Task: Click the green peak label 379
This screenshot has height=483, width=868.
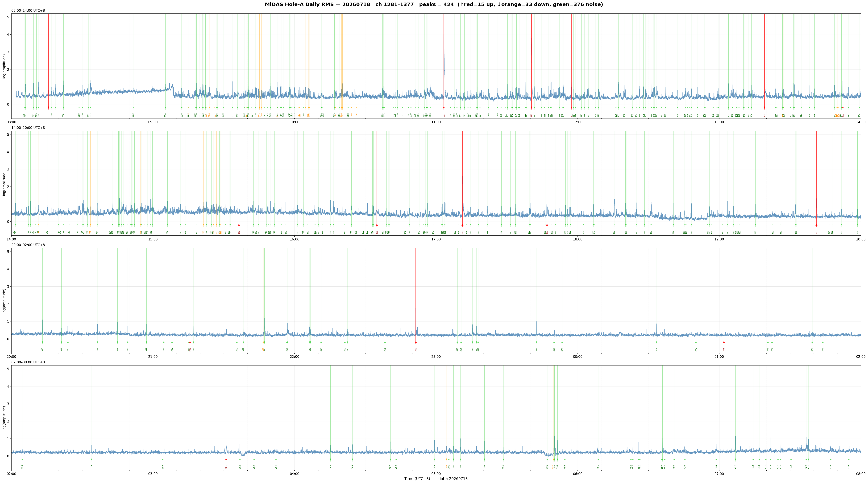Action: click(x=92, y=467)
